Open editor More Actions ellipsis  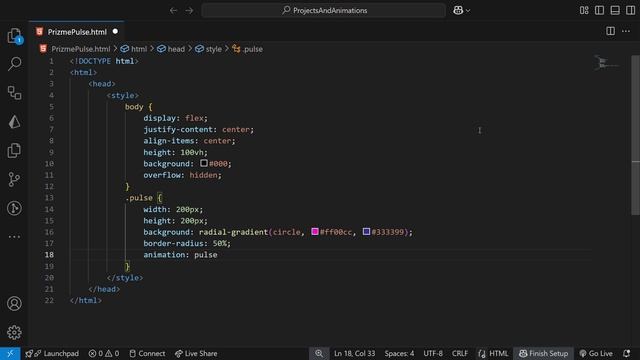(x=626, y=31)
